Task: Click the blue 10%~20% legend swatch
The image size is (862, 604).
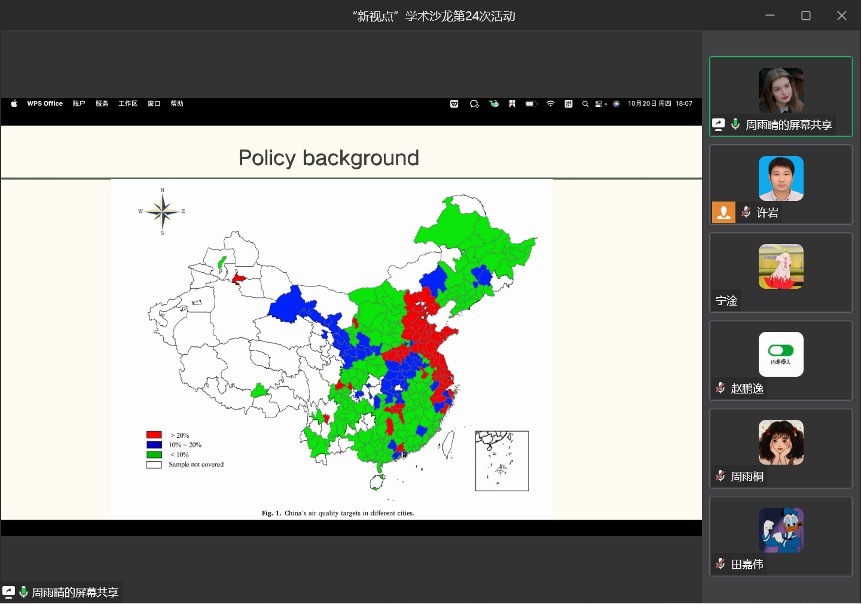Action: pyautogui.click(x=154, y=445)
